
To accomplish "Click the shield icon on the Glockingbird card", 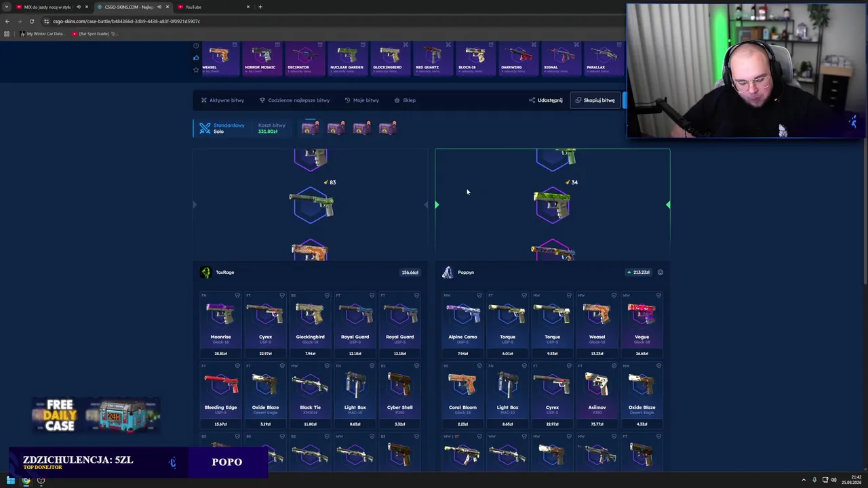I will tap(327, 296).
